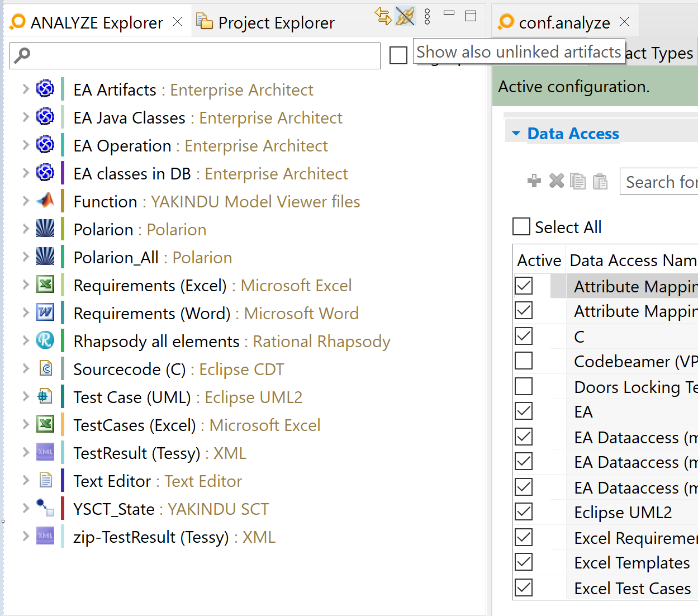
Task: Click the EA Artifacts Enterprise Architect icon
Action: click(x=45, y=89)
